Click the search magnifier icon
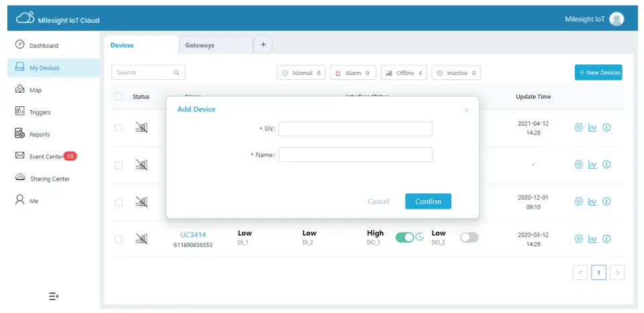Image resolution: width=644 pixels, height=313 pixels. (176, 73)
